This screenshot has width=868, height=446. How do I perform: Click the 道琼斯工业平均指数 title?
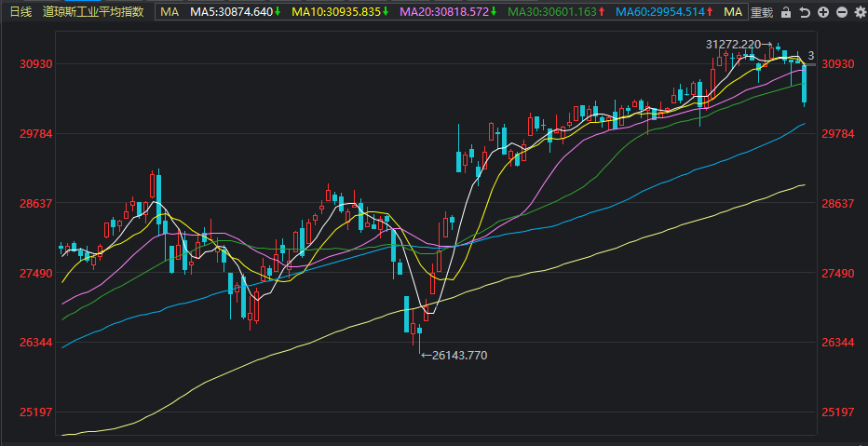93,11
